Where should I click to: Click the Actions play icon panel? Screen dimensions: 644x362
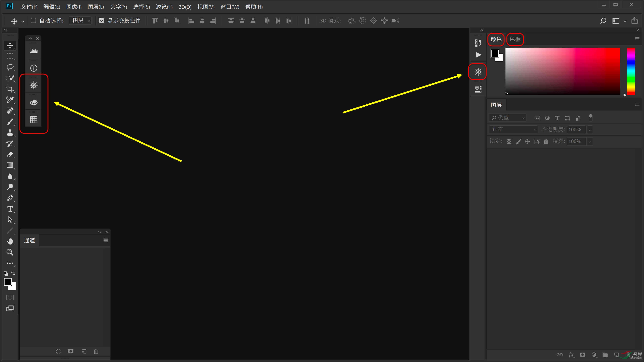click(478, 55)
